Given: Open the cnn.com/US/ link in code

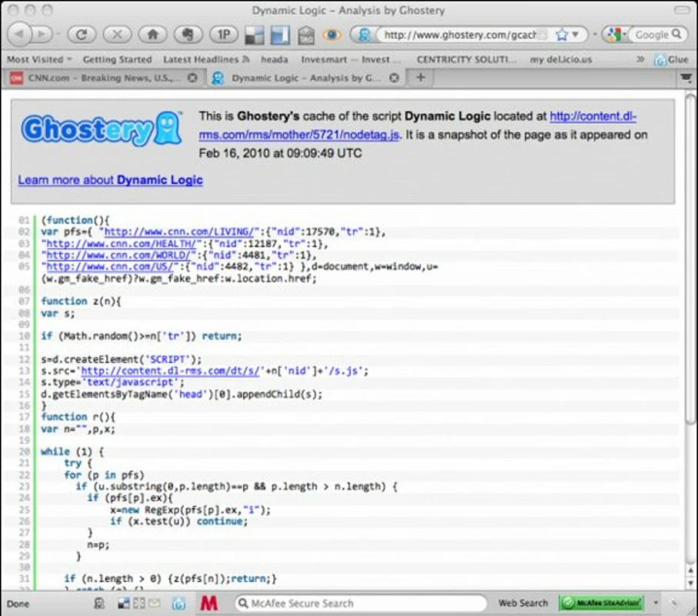Looking at the screenshot, I should pos(109,266).
